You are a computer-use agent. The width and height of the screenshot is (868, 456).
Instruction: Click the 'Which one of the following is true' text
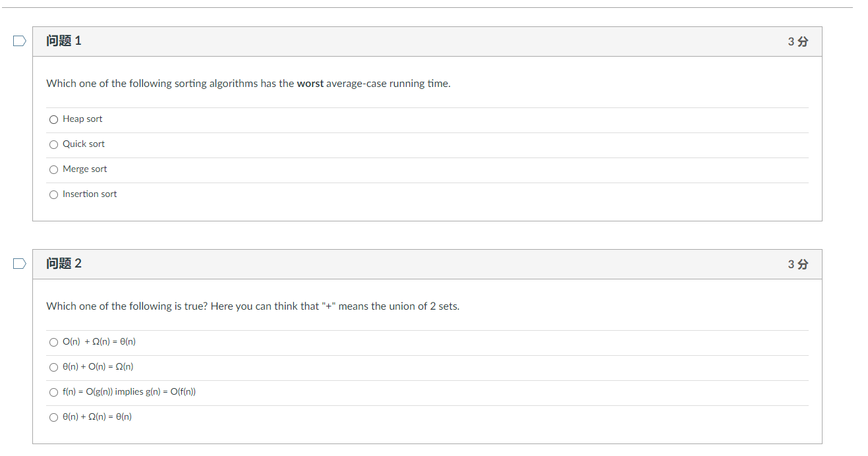[252, 306]
